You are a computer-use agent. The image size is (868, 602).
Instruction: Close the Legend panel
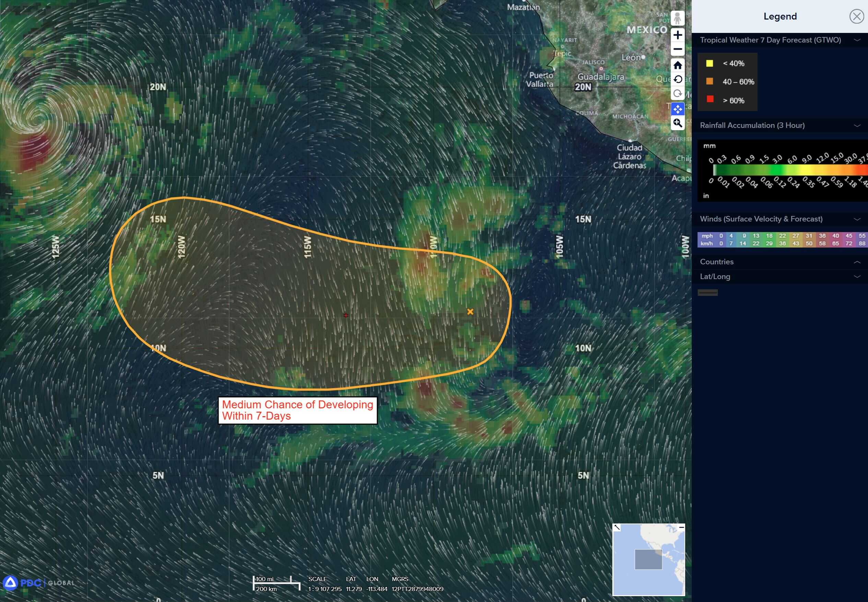856,16
